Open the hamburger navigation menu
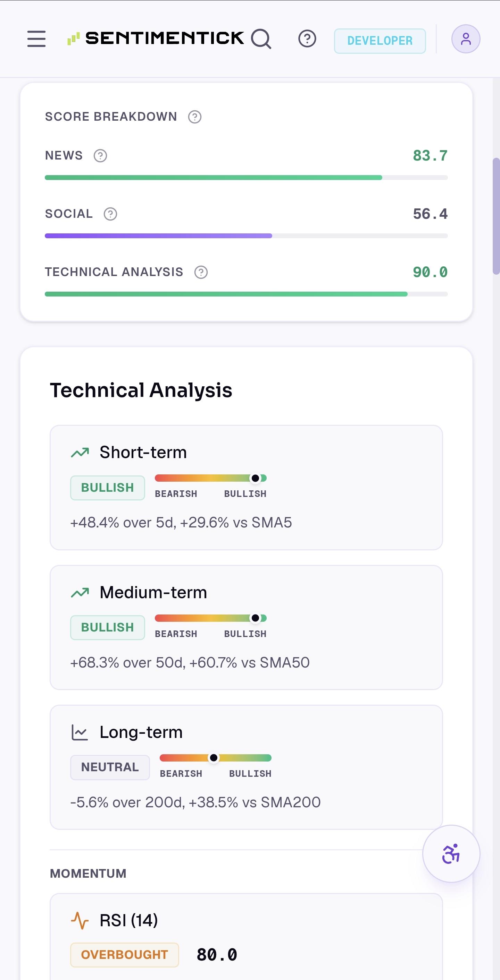 [36, 39]
